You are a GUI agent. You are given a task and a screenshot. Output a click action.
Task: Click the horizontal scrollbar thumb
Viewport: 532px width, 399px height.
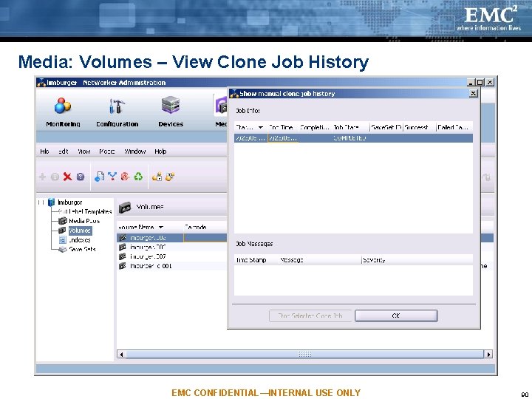pyautogui.click(x=304, y=355)
